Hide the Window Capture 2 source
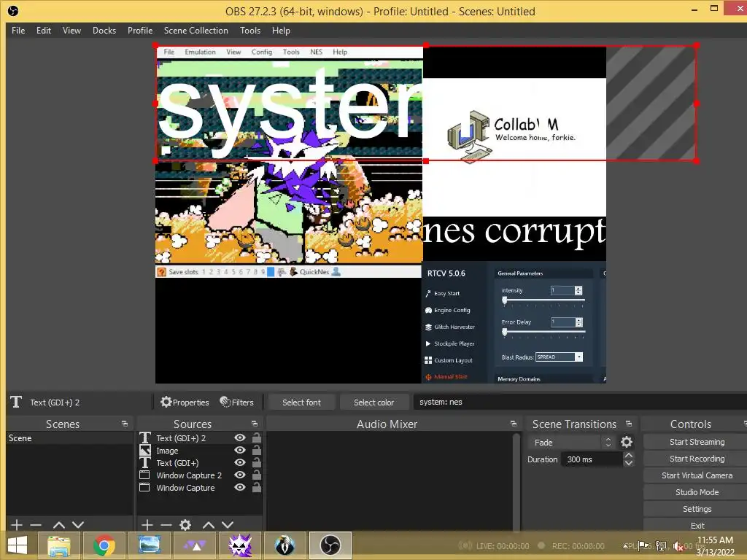 coord(240,475)
